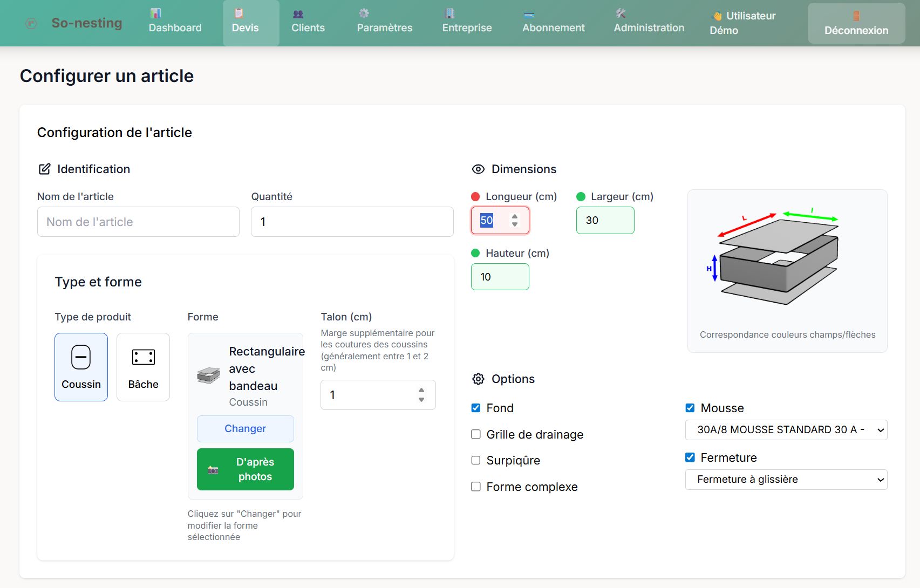The height and width of the screenshot is (588, 920).
Task: Uncheck the Fond checkbox
Action: coord(476,408)
